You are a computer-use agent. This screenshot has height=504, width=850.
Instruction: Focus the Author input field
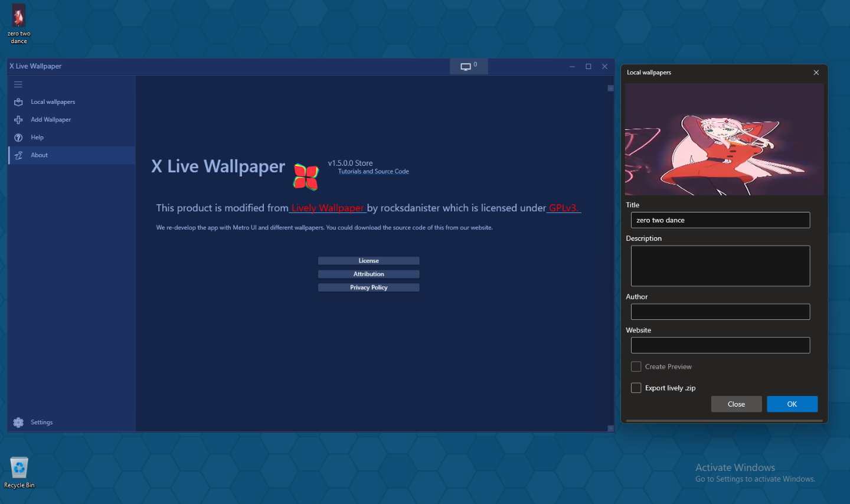pyautogui.click(x=721, y=312)
